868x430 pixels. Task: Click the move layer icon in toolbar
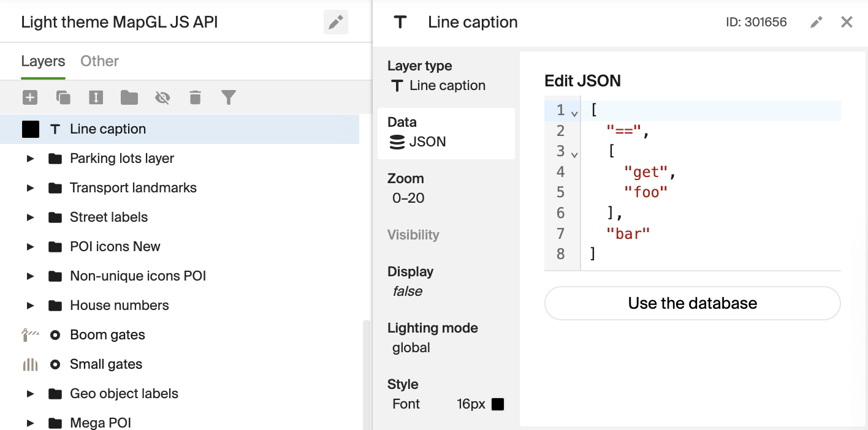click(x=96, y=97)
